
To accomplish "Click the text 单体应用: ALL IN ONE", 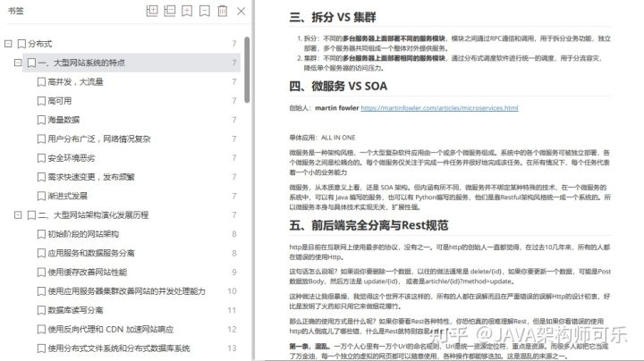I will pyautogui.click(x=322, y=138).
